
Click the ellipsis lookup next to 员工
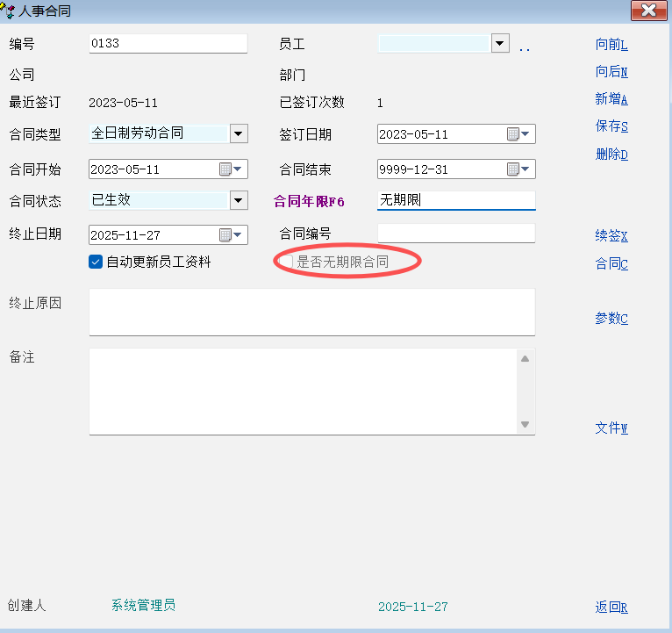[525, 48]
